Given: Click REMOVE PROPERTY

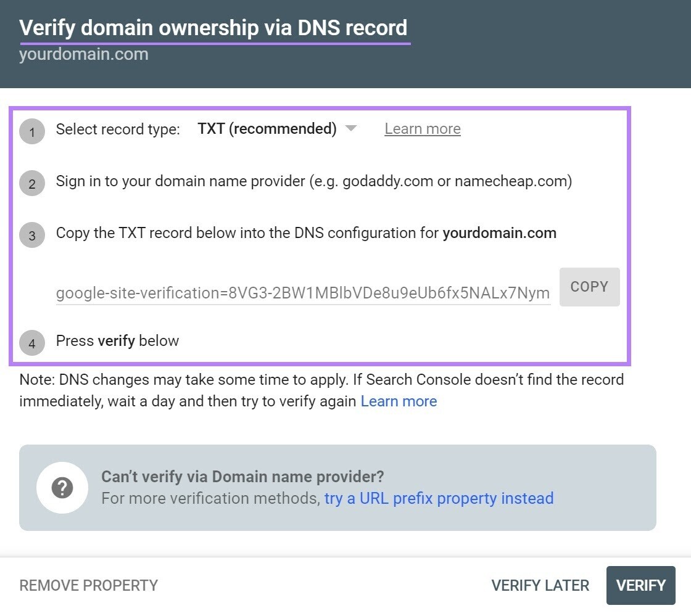Looking at the screenshot, I should click(x=89, y=585).
